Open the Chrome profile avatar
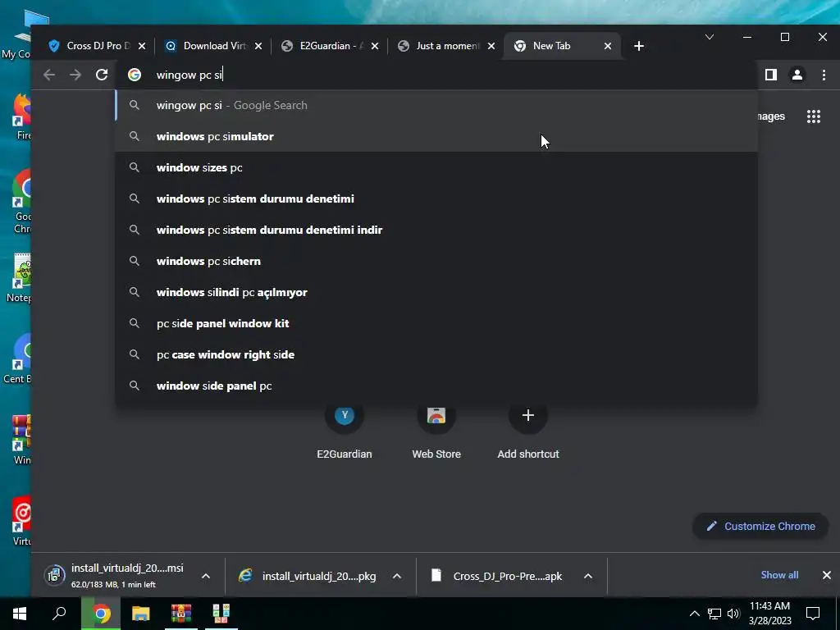This screenshot has height=630, width=840. pyautogui.click(x=797, y=75)
